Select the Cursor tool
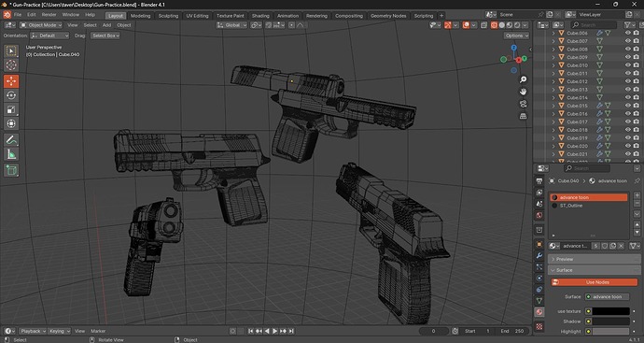 [x=11, y=65]
